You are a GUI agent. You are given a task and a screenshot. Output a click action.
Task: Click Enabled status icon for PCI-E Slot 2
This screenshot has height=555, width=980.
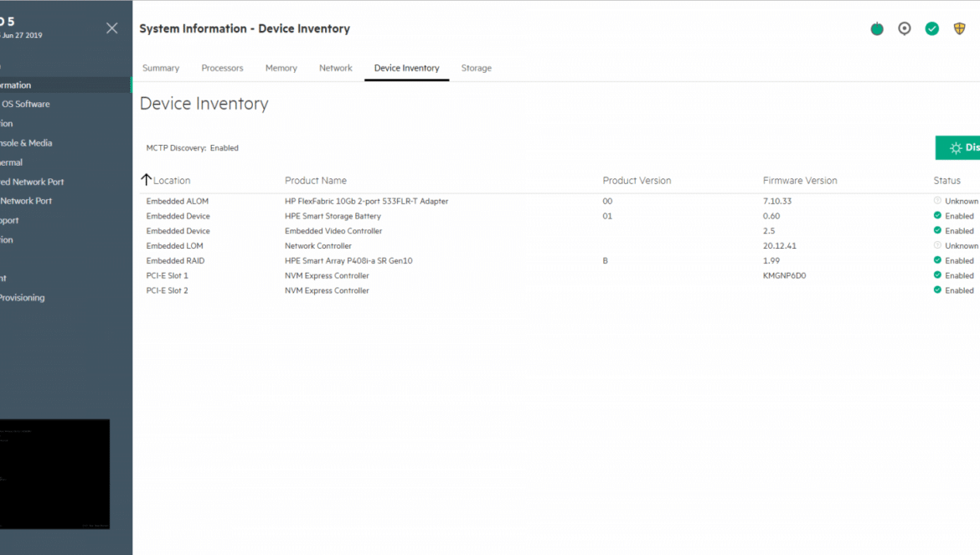coord(937,290)
